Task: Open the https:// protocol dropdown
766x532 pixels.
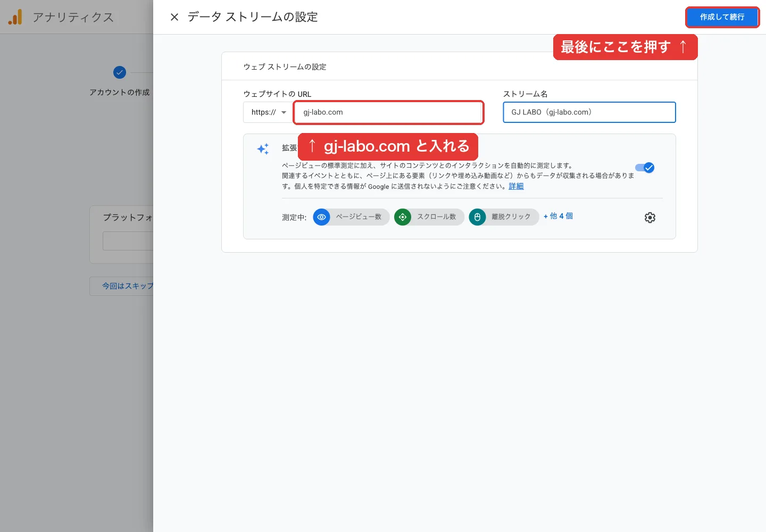Action: pyautogui.click(x=268, y=112)
